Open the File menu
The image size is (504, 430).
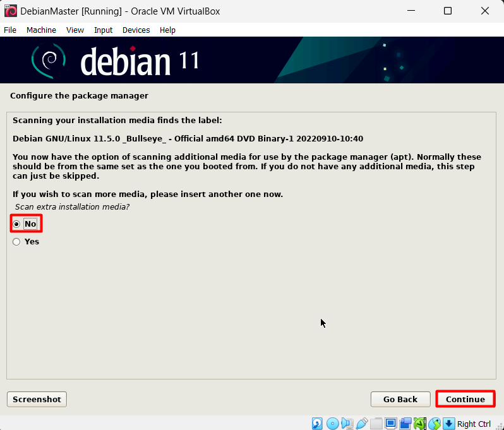click(10, 30)
